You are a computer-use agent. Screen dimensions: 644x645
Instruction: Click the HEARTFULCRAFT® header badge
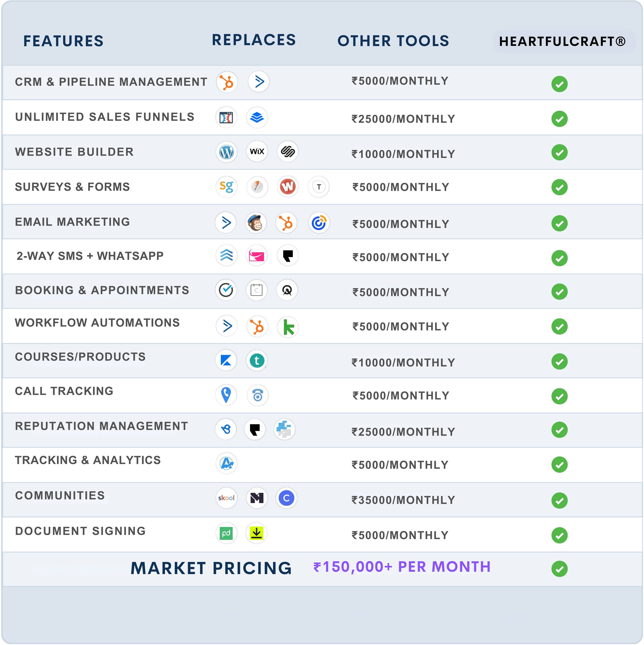[563, 41]
